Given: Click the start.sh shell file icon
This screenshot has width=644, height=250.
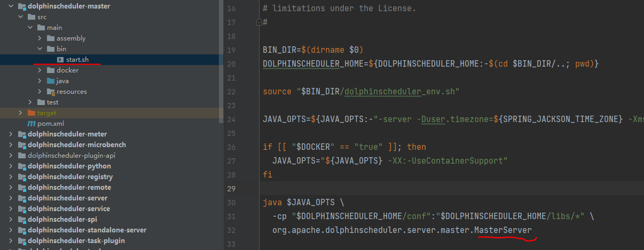Looking at the screenshot, I should click(60, 60).
